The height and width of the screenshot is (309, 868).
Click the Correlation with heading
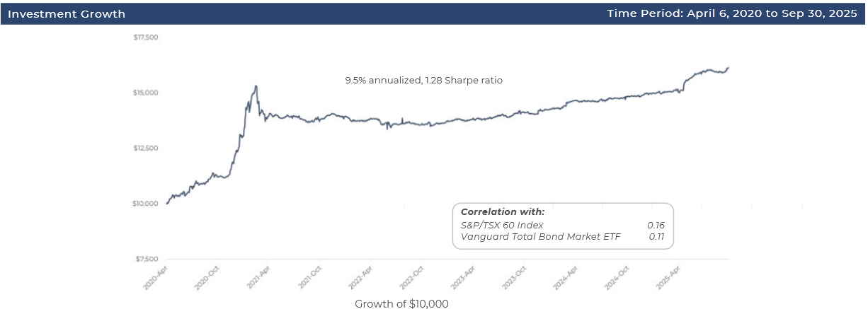[503, 211]
